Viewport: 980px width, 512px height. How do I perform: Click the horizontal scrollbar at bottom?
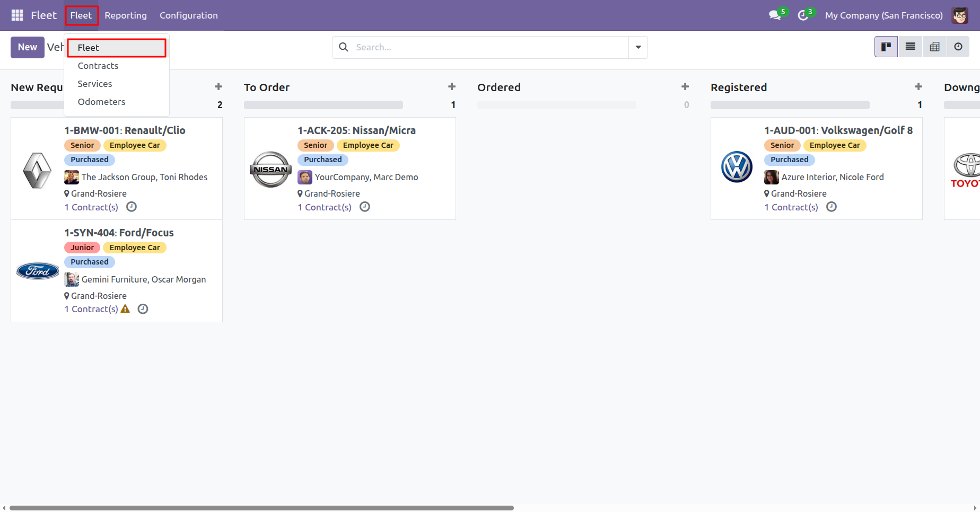(261, 508)
